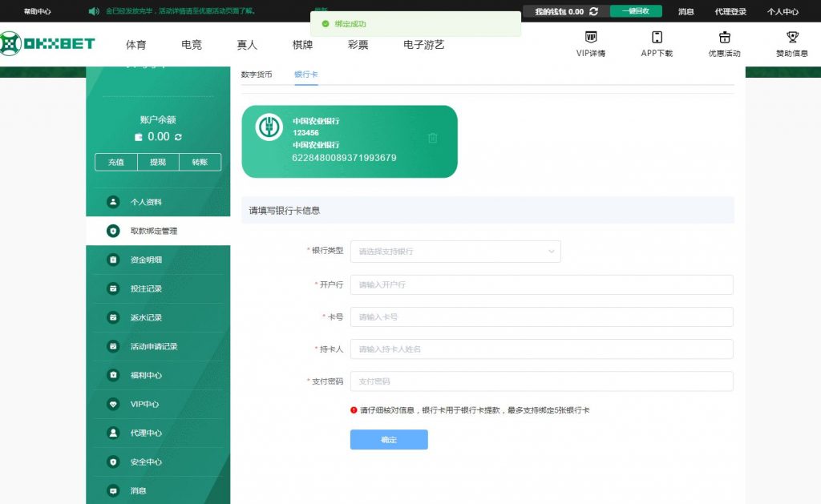
Task: Focus the 卡号 card number field
Action: pyautogui.click(x=541, y=317)
